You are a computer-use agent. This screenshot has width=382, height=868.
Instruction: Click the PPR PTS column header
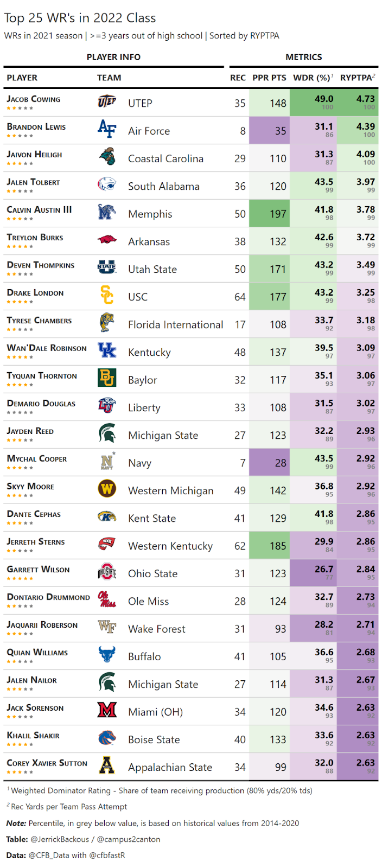click(269, 78)
